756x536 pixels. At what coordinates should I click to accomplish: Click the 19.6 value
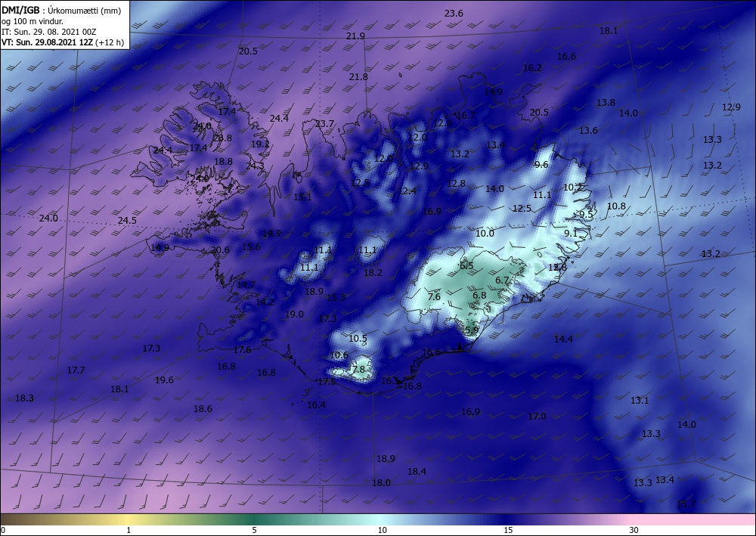click(x=164, y=380)
